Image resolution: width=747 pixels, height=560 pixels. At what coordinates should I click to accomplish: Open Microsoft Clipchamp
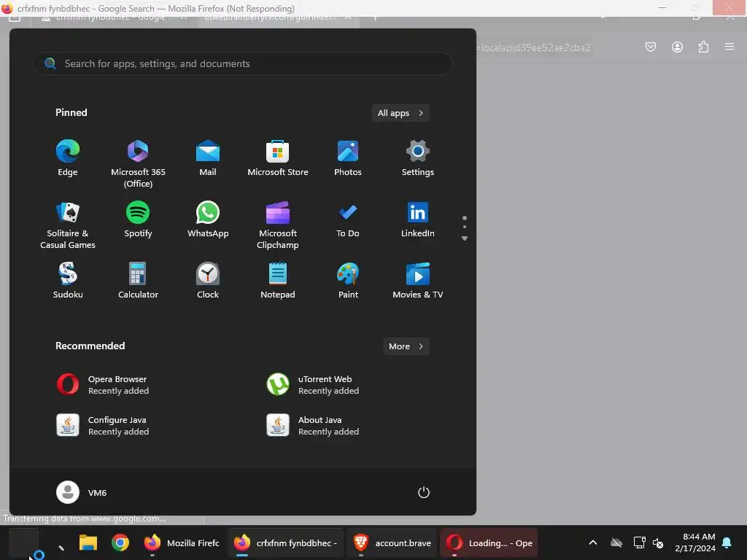(278, 225)
